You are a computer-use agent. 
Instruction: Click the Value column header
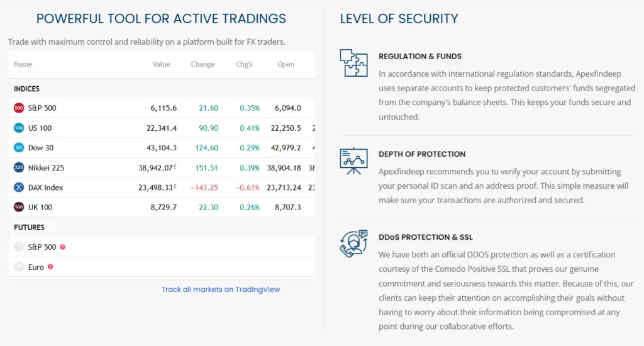pos(161,64)
